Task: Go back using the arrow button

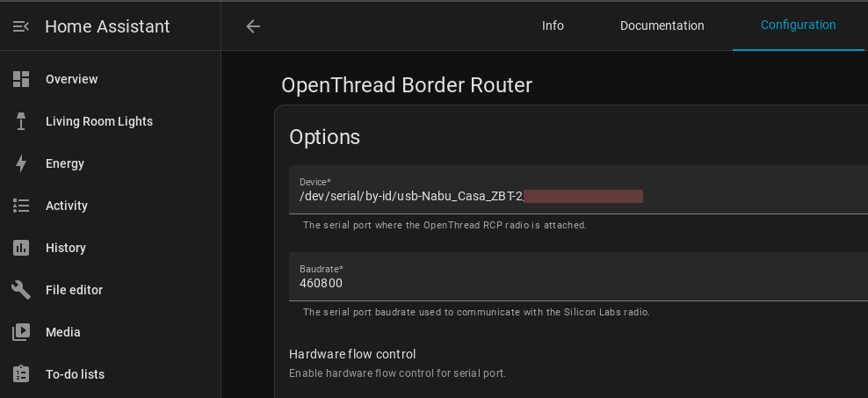Action: pyautogui.click(x=253, y=26)
